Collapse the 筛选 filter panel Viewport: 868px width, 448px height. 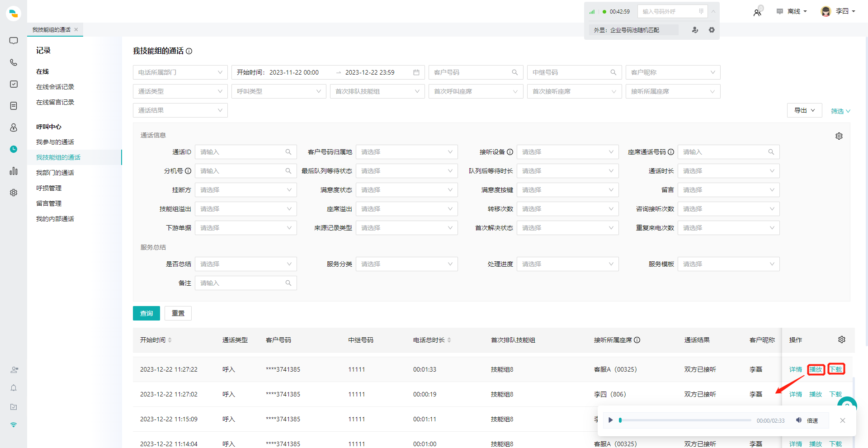pyautogui.click(x=840, y=111)
